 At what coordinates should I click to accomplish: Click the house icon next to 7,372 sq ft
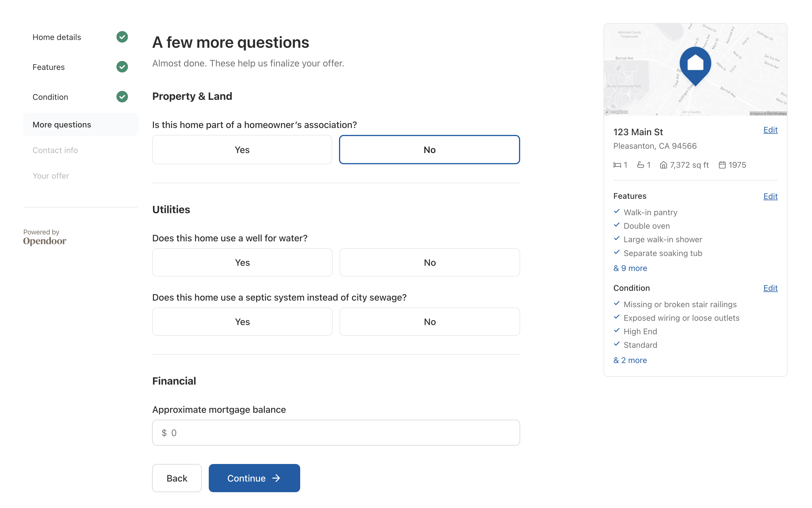coord(664,165)
